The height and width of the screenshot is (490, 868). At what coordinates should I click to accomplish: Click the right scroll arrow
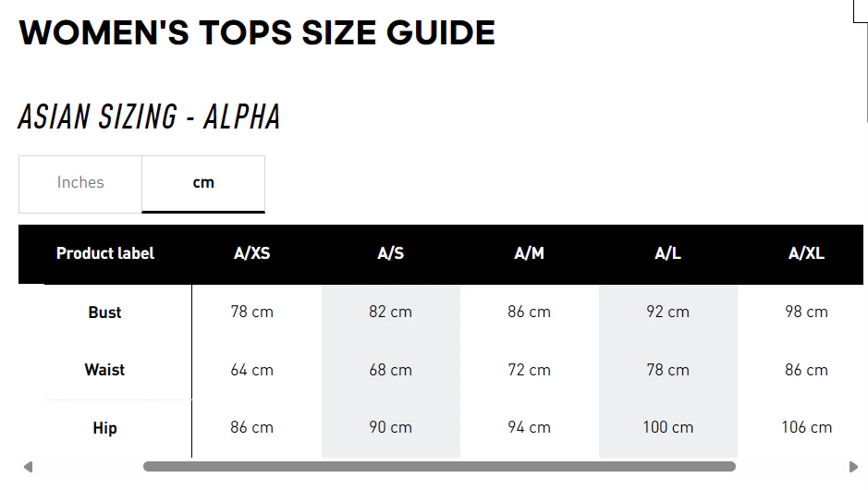[853, 467]
